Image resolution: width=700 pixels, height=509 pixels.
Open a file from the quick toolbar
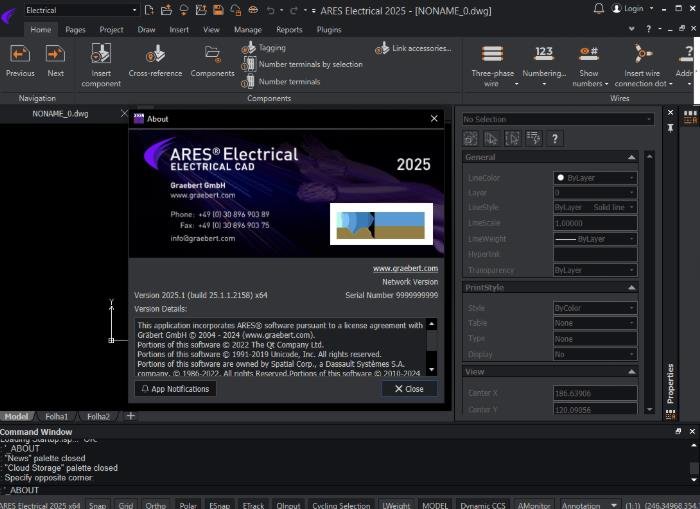(167, 10)
